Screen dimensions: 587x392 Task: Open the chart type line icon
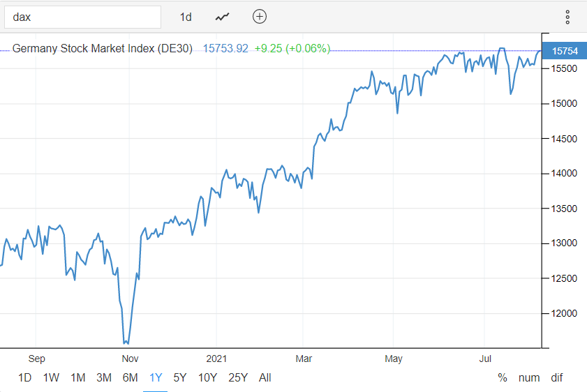tap(223, 17)
